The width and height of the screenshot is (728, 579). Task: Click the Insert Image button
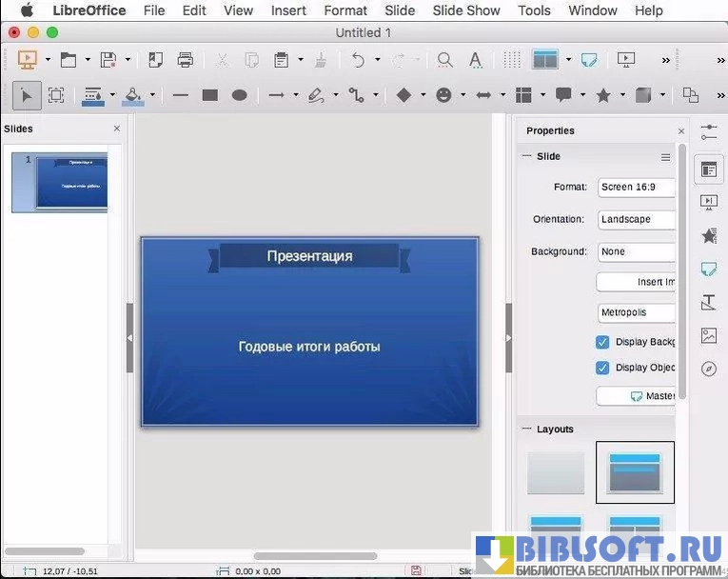[x=637, y=283]
